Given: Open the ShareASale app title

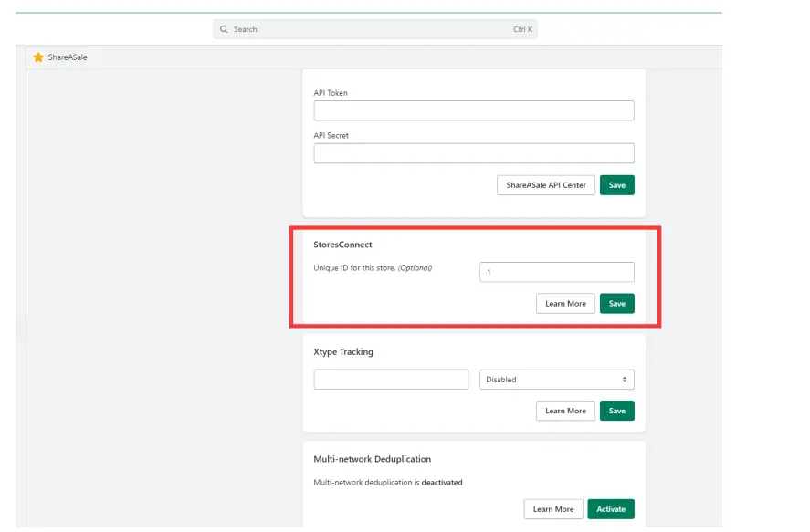Looking at the screenshot, I should pyautogui.click(x=68, y=57).
